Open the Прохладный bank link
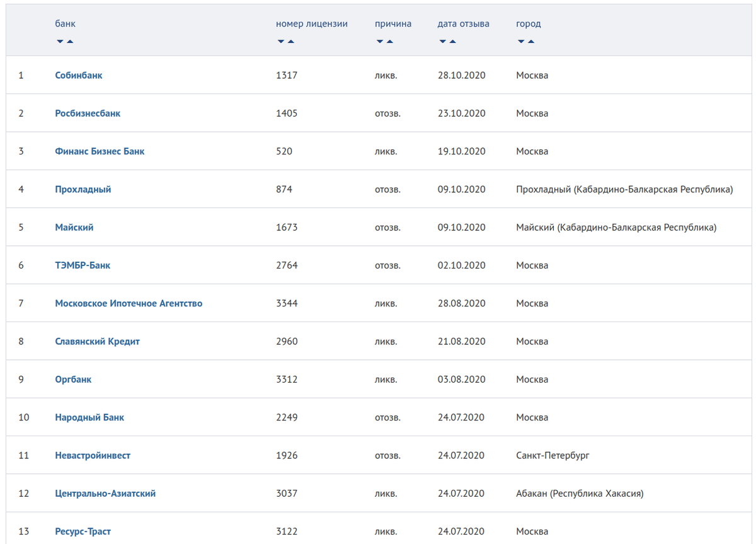Viewport: 756px width, 544px height. 83,189
